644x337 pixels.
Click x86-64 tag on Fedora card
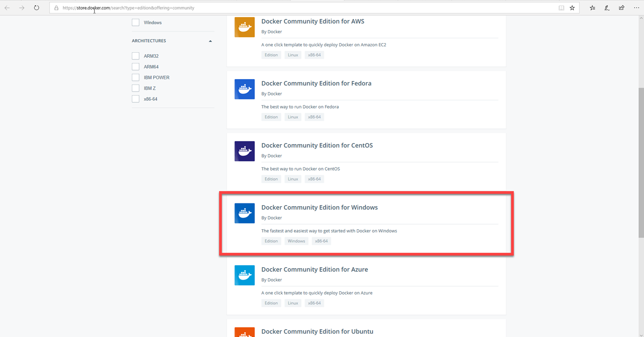314,117
